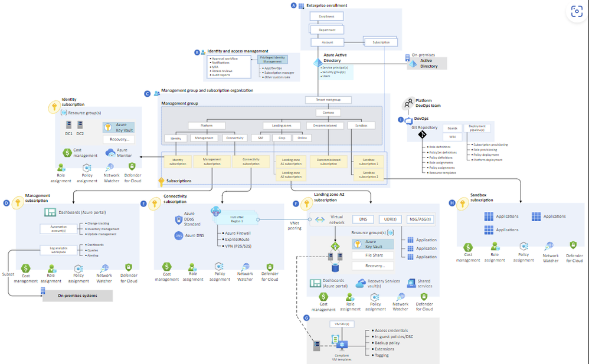Click the Shared services icon
Viewport: 589px width, 364px height.
click(411, 283)
